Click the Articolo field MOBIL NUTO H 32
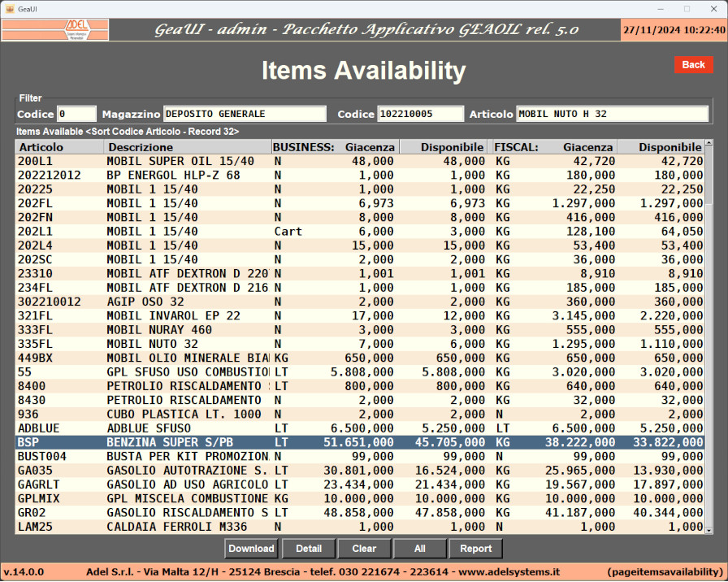Image resolution: width=728 pixels, height=582 pixels. [612, 114]
